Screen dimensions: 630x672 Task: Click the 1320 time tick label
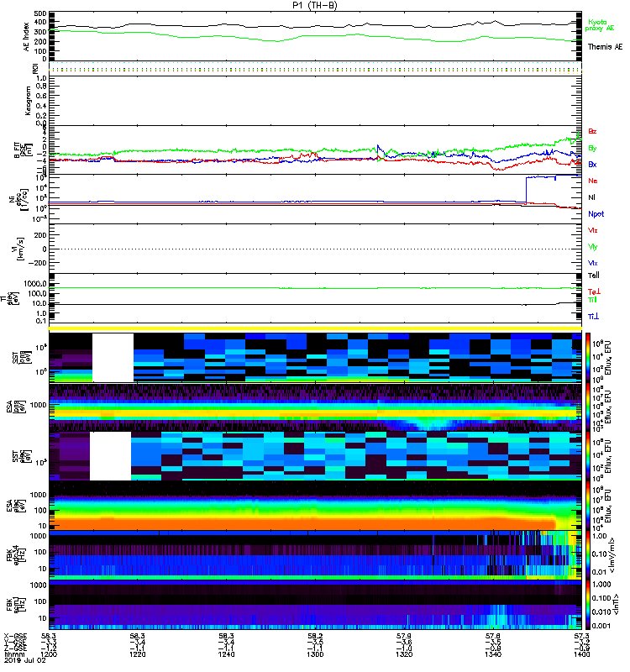pyautogui.click(x=404, y=654)
